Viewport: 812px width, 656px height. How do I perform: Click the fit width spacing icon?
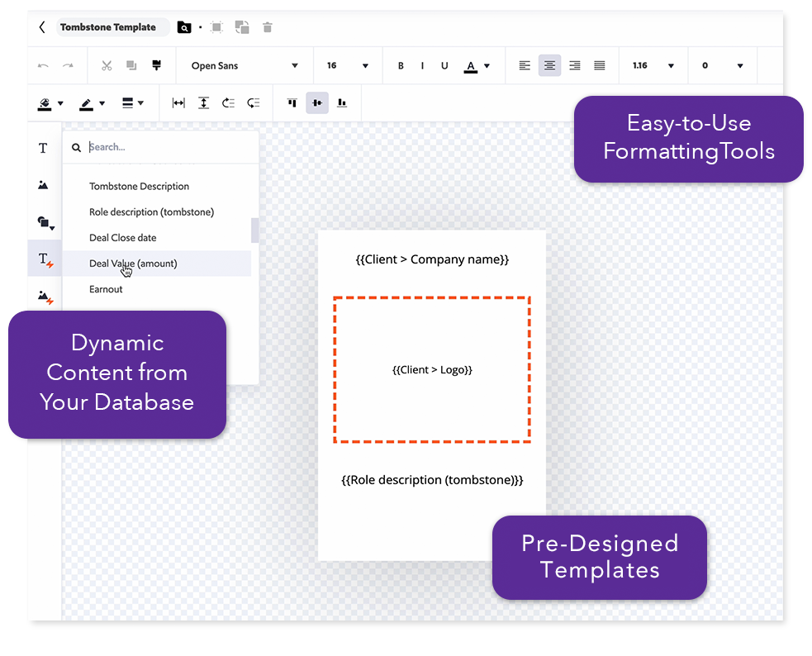click(x=178, y=103)
